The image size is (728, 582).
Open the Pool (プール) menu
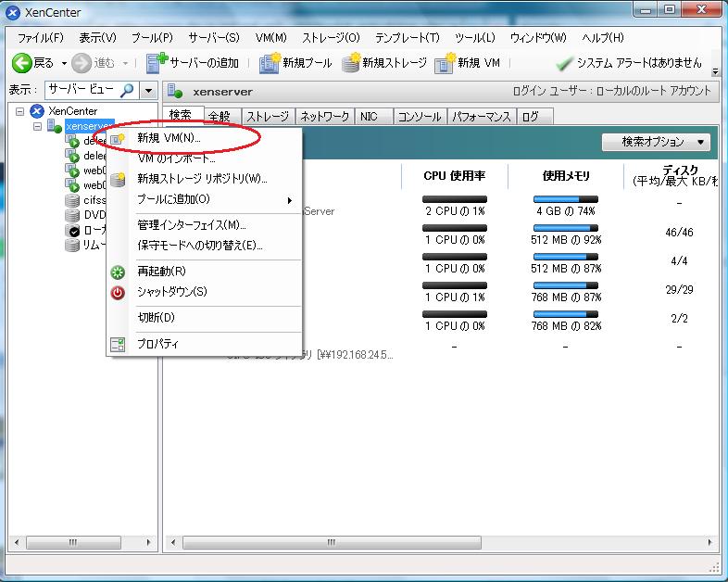(152, 38)
